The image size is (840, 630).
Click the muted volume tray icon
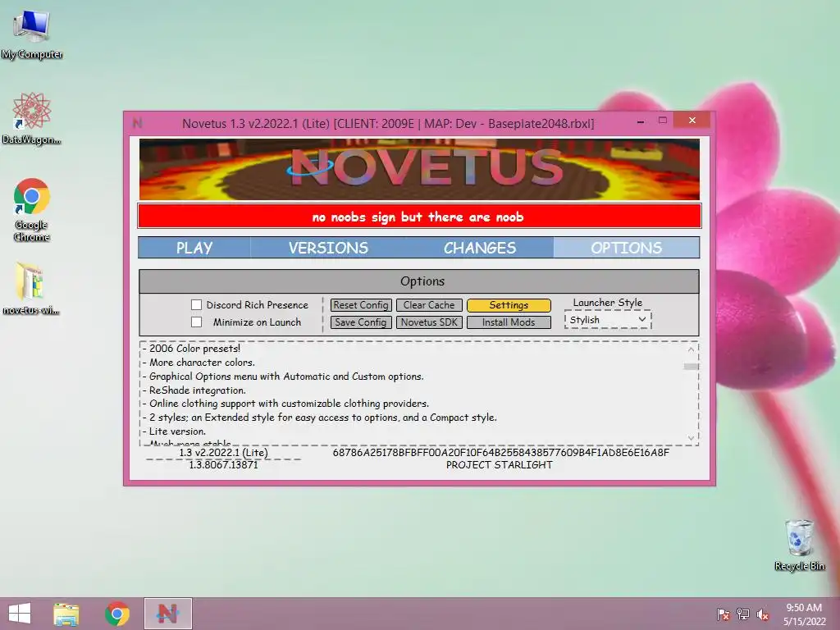(x=763, y=614)
